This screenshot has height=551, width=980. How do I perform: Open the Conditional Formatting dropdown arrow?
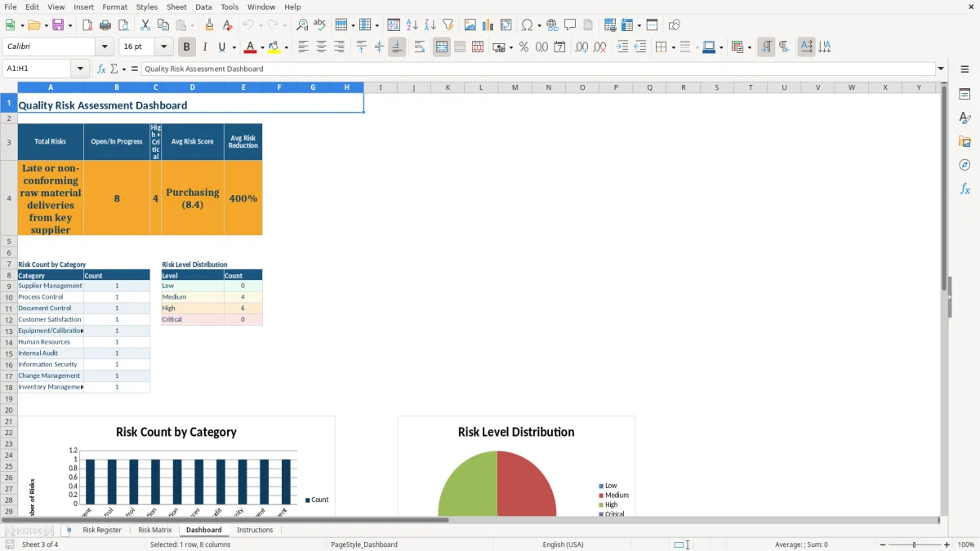coord(749,47)
